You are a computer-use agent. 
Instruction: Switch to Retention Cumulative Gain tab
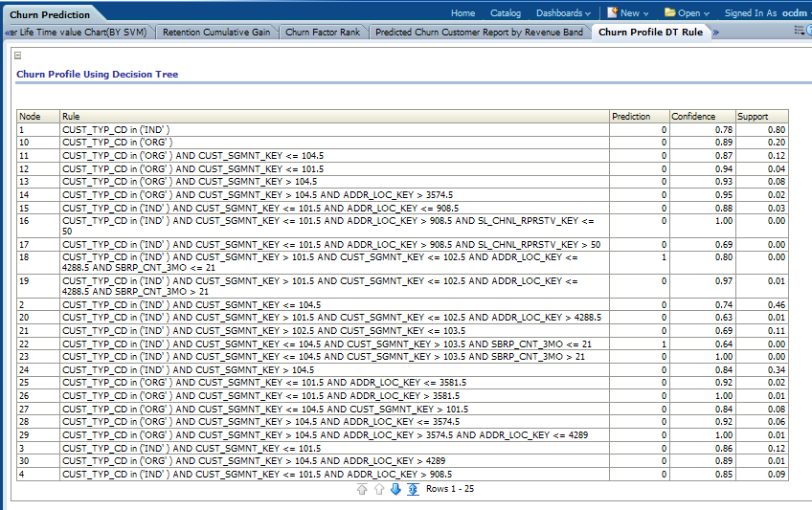coord(216,33)
